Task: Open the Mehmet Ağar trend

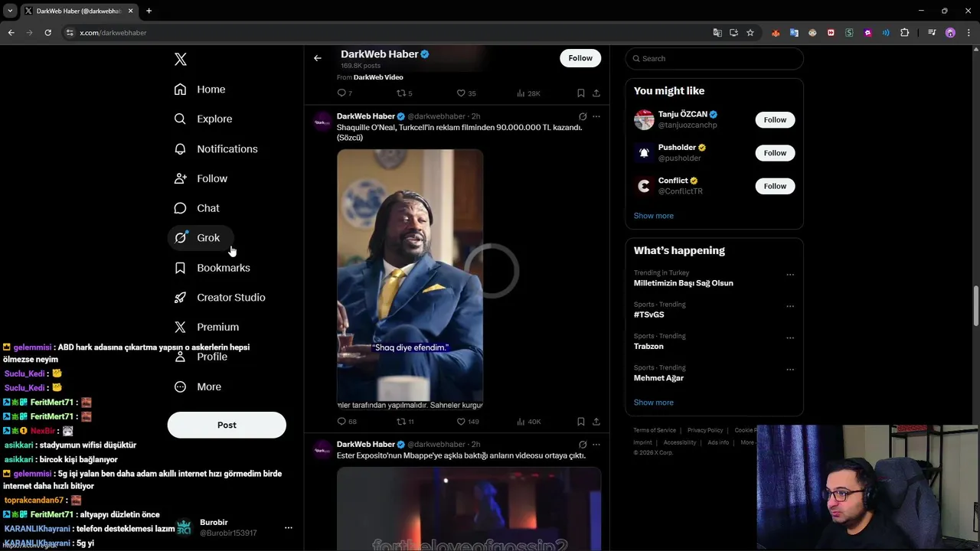Action: click(658, 378)
